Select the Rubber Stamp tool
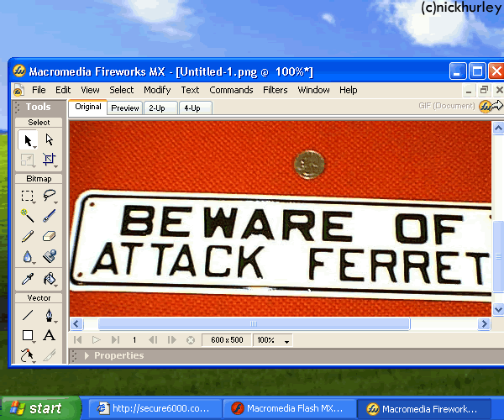The height and width of the screenshot is (420, 504). coord(50,257)
